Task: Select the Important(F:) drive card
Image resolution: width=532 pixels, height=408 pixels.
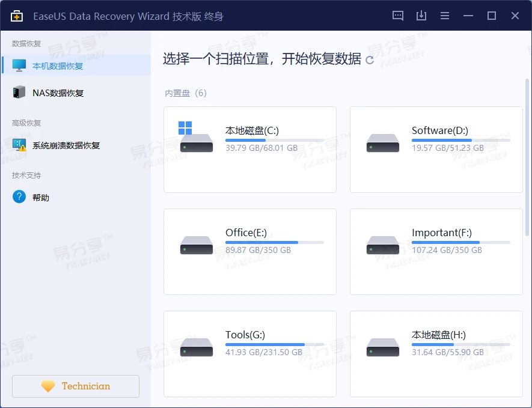Action: coord(436,252)
